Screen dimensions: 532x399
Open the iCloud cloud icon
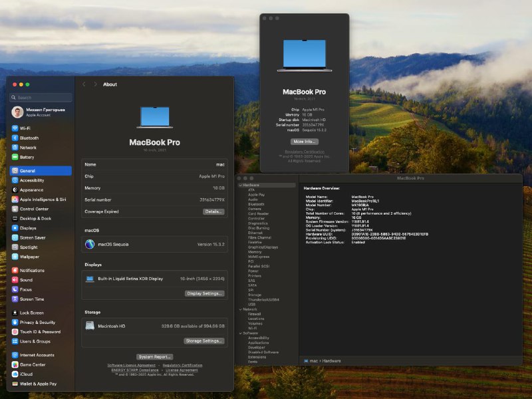pos(15,374)
